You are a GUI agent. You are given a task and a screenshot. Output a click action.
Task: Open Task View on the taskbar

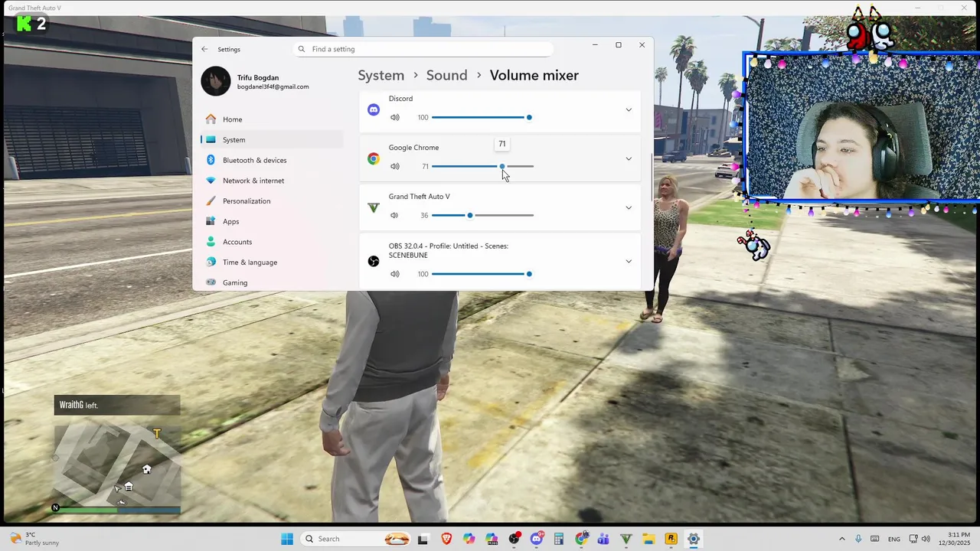click(423, 539)
